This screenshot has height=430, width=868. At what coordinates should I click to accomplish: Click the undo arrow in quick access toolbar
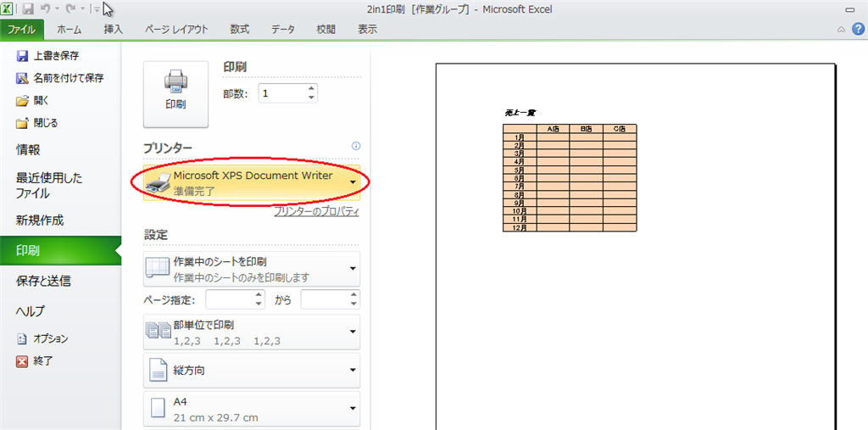click(46, 9)
